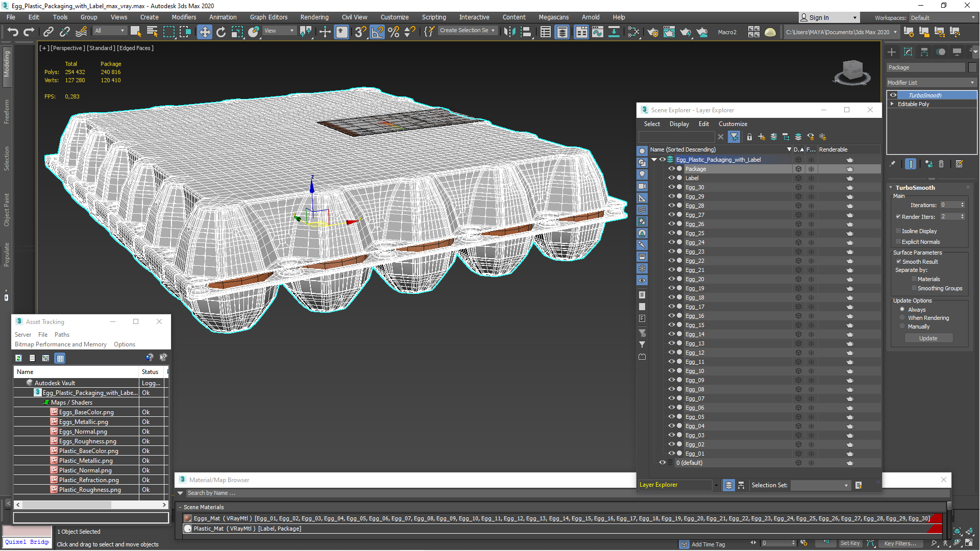Click the object color swatch beside Package name
The width and height of the screenshot is (980, 551).
972,68
